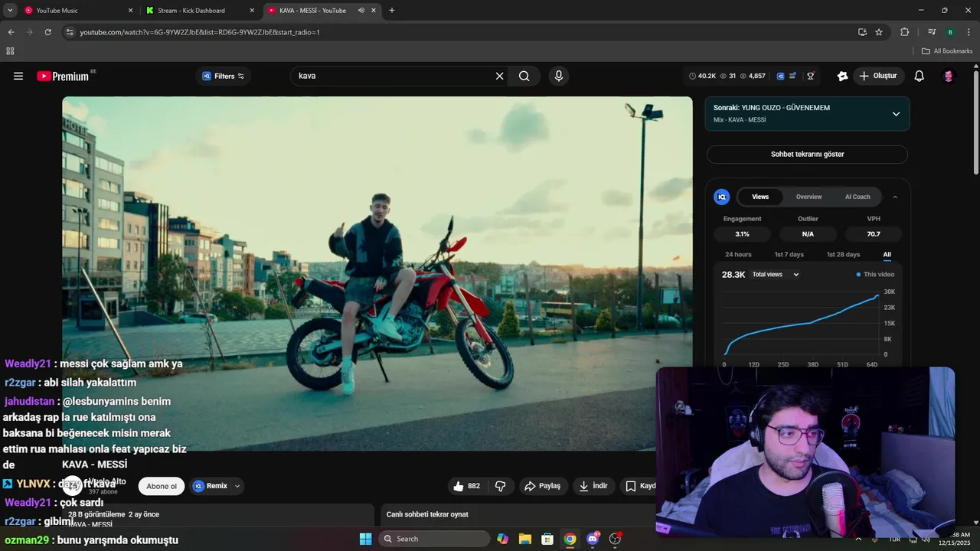Viewport: 980px width, 551px height.
Task: Open Chrome profile B avatar
Action: coord(950,32)
